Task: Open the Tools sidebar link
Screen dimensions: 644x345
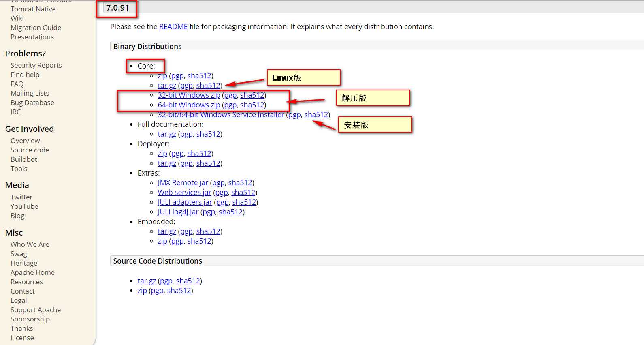Action: click(19, 169)
